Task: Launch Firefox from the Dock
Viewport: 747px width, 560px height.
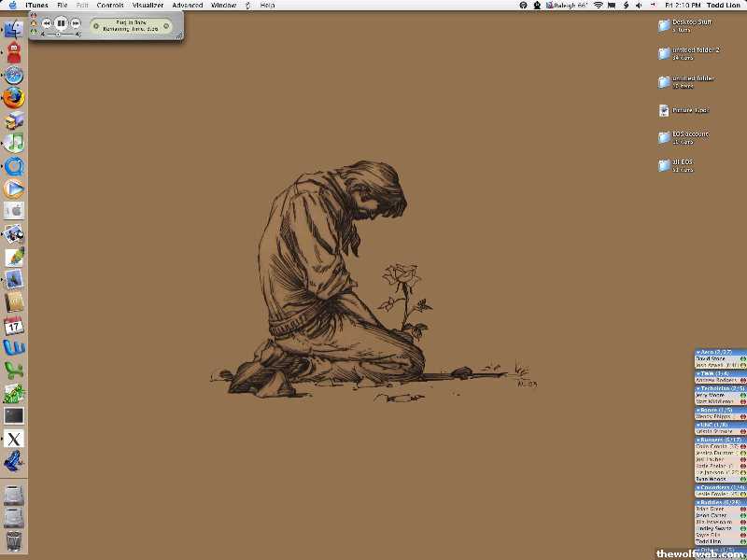Action: [13, 98]
